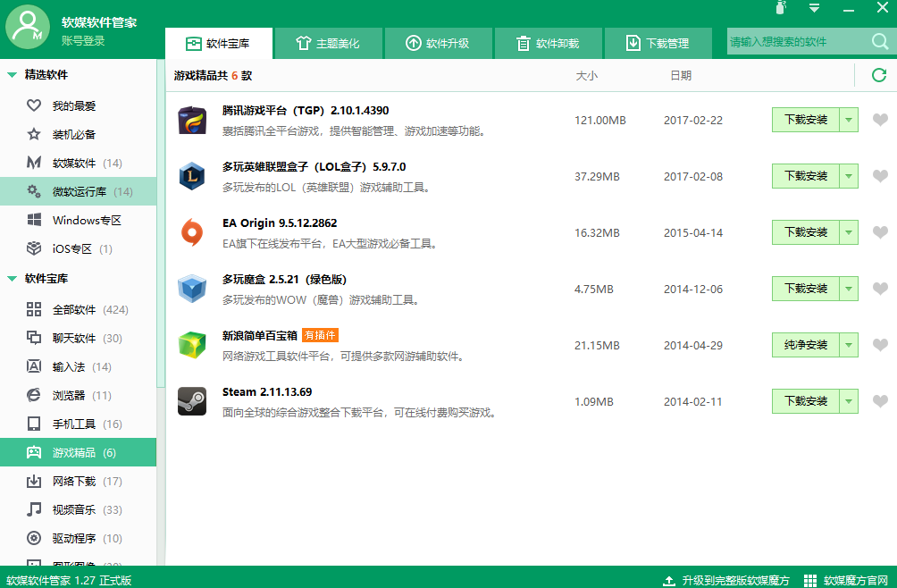Collapse the 软件宝库 sidebar section
897x588 pixels.
(12, 279)
